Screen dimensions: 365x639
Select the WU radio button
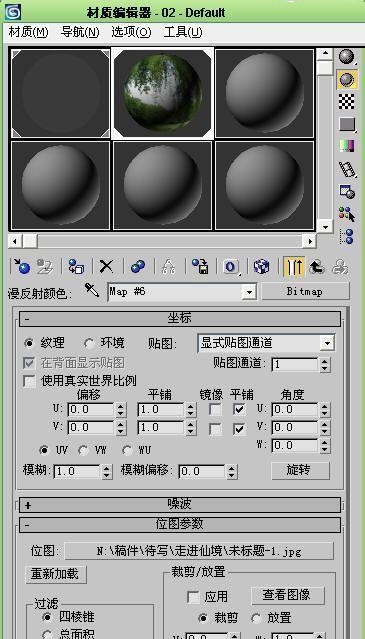click(x=127, y=450)
